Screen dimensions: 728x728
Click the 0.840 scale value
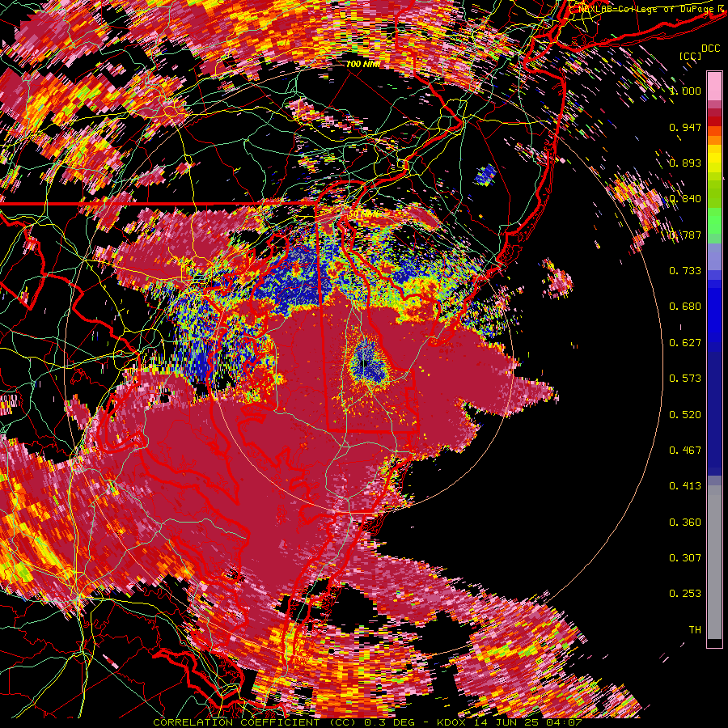point(685,199)
